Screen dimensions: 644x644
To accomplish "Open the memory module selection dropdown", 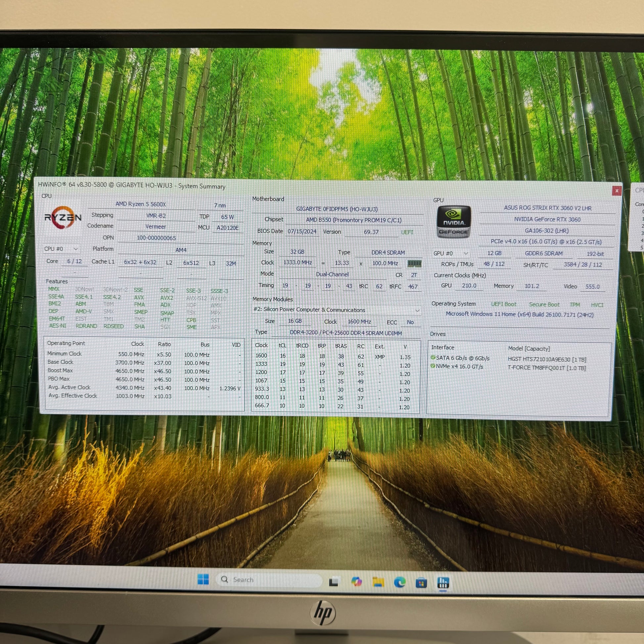I will [x=417, y=310].
